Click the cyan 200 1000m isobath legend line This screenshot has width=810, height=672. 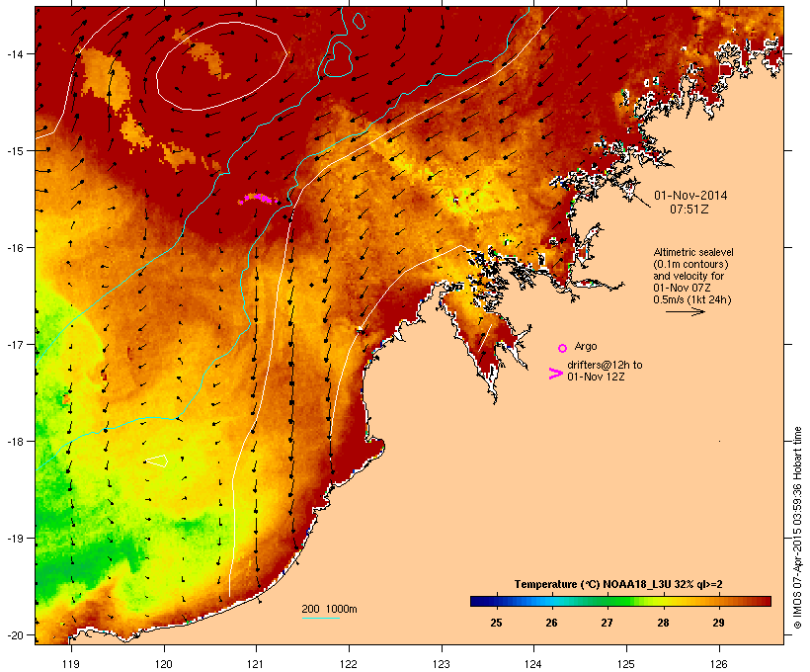coord(321,618)
